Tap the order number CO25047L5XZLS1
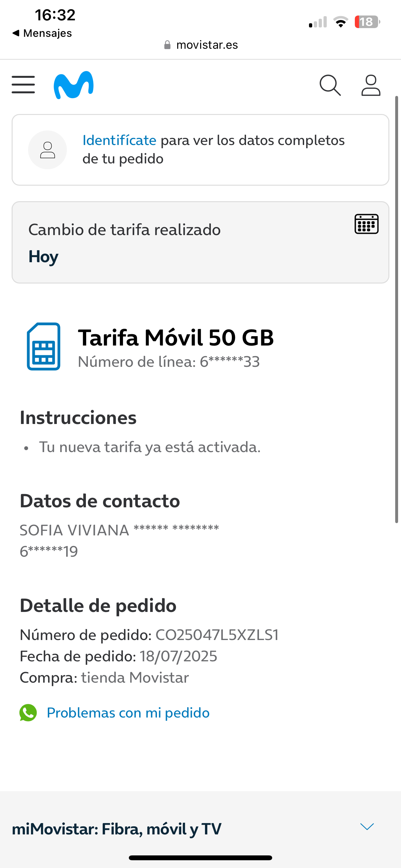 (x=217, y=635)
